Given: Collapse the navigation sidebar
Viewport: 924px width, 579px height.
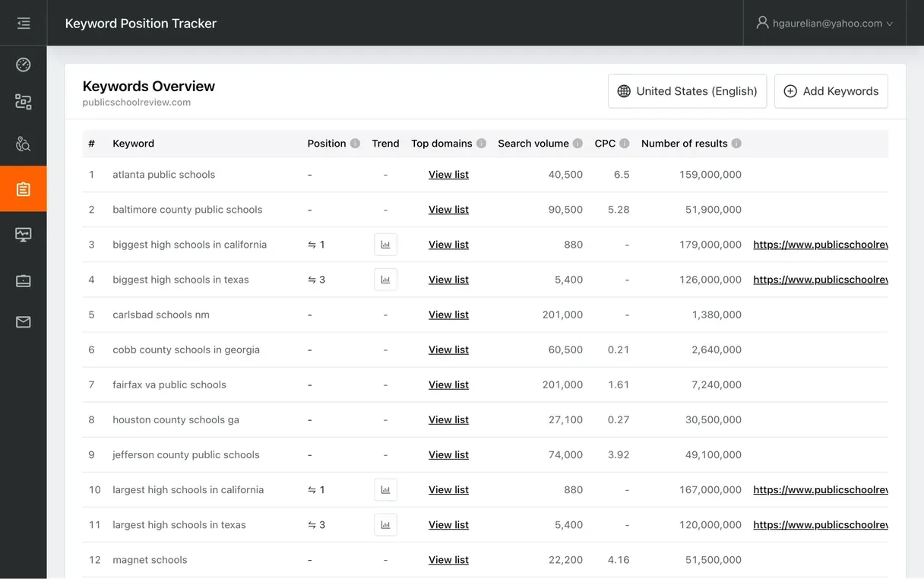Looking at the screenshot, I should [x=23, y=23].
